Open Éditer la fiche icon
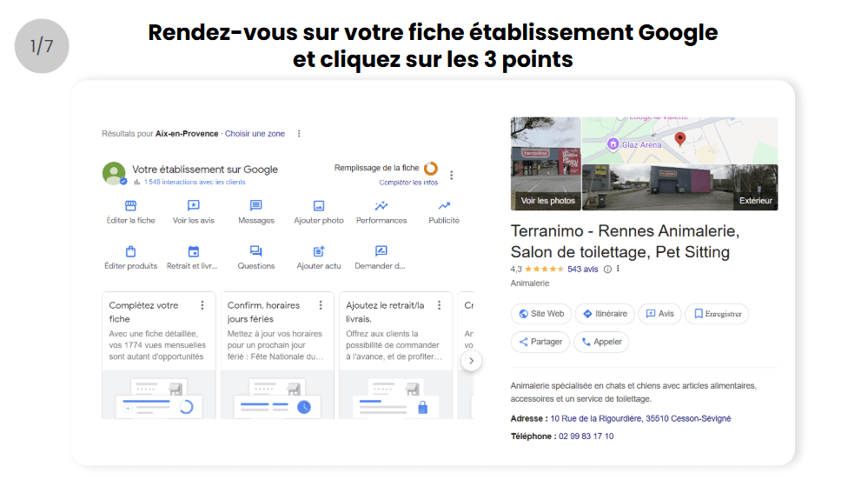The image size is (868, 486). click(x=130, y=205)
